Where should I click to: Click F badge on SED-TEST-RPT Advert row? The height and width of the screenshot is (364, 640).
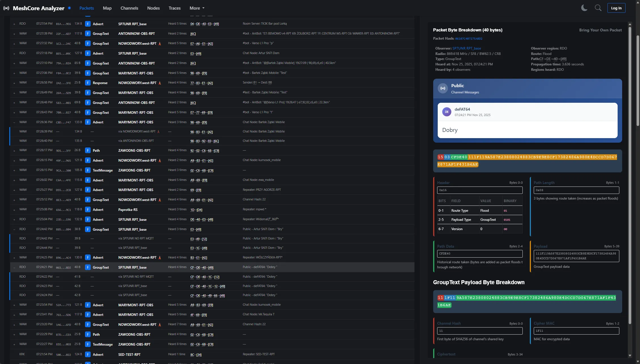point(88,355)
